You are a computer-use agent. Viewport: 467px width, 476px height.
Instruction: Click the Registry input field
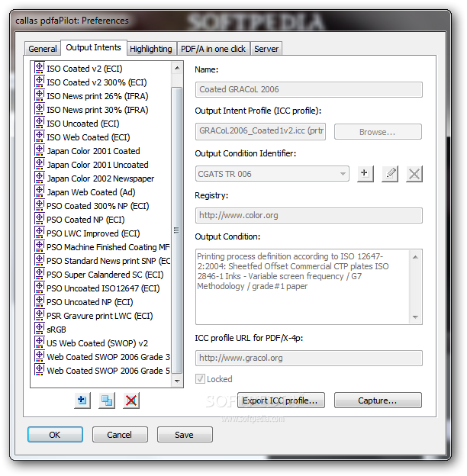pyautogui.click(x=309, y=216)
